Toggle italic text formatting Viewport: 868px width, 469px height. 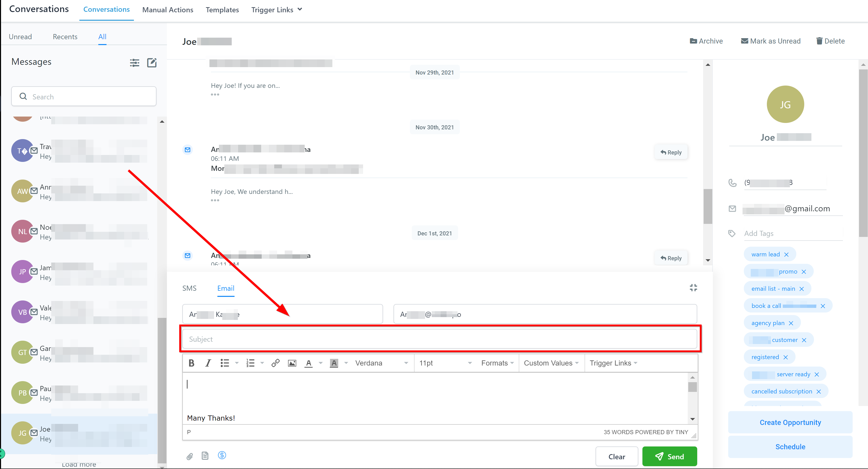(x=208, y=363)
